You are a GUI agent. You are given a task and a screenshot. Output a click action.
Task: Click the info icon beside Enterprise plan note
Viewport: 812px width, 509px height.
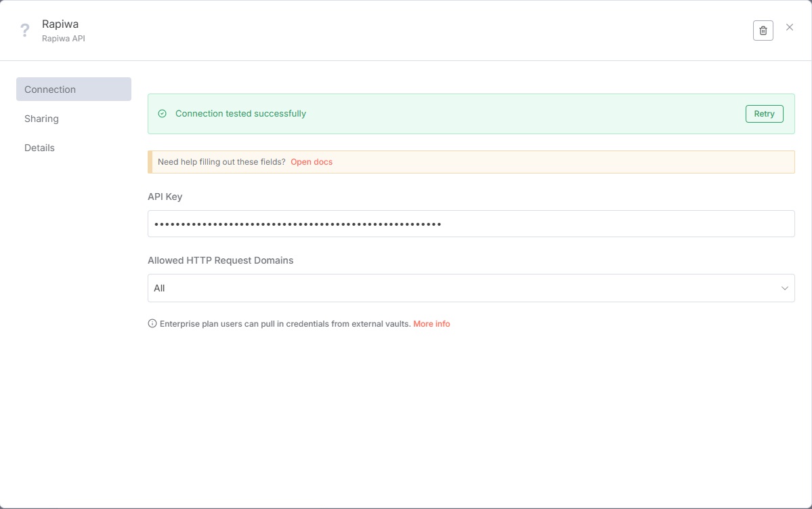click(x=152, y=324)
